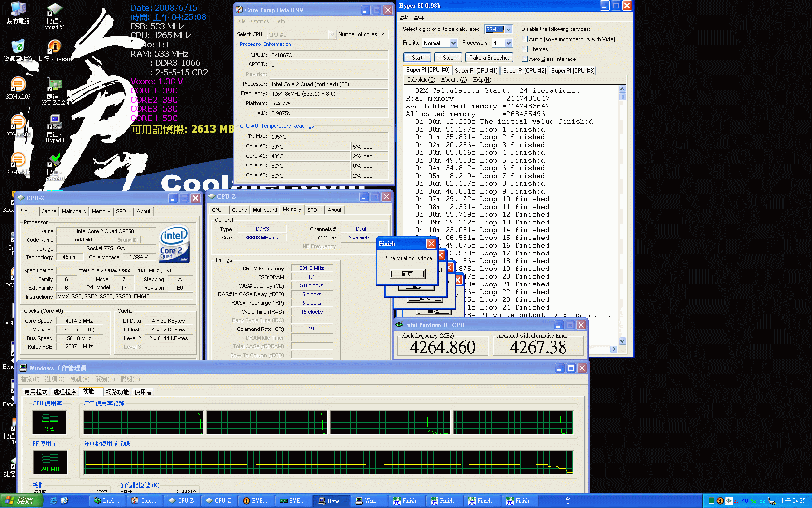This screenshot has height=508, width=812.
Task: Switch to the 網路功能 tab in Task Manager
Action: click(117, 392)
